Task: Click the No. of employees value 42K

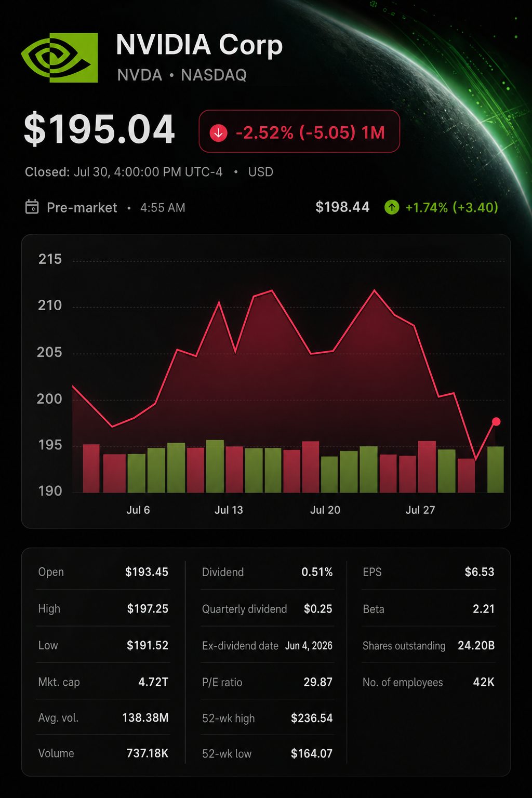Action: [x=484, y=682]
